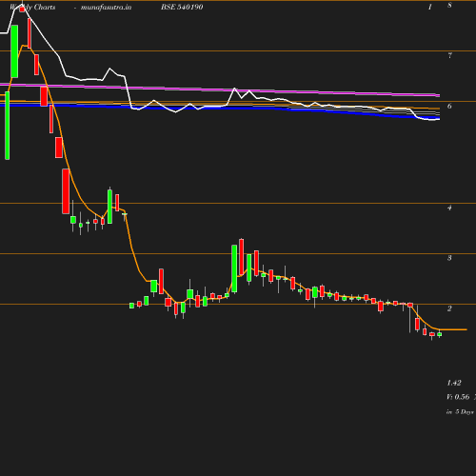
Task: Click the price axis label '3'
Action: click(x=449, y=258)
